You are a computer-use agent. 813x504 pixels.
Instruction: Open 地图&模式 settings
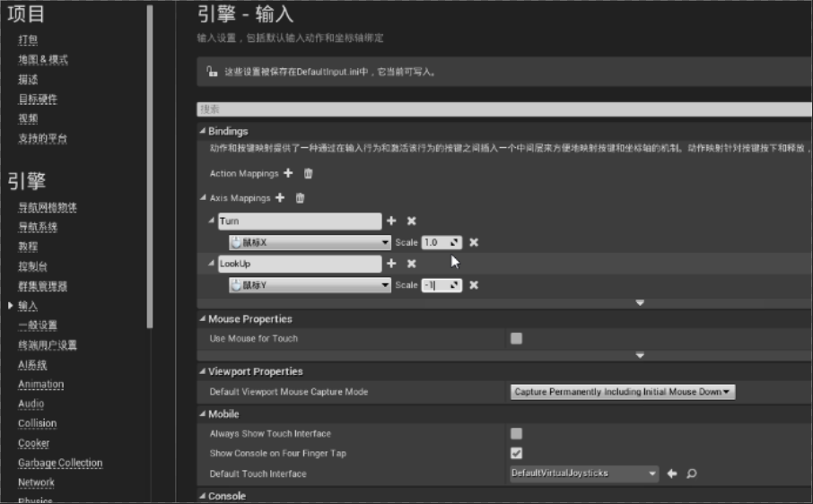[43, 59]
